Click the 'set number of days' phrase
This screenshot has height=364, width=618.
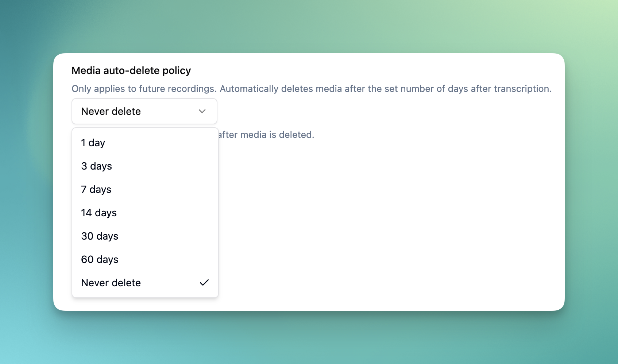pos(416,89)
